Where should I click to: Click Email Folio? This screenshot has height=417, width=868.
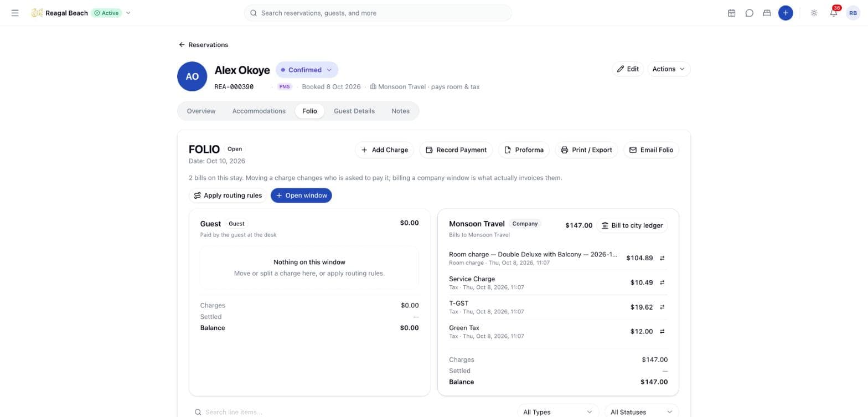coord(651,150)
